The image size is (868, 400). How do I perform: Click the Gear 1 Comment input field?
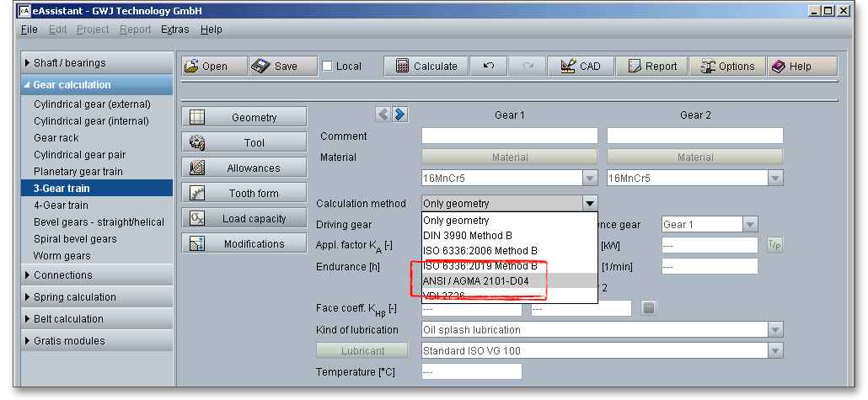[x=509, y=136]
